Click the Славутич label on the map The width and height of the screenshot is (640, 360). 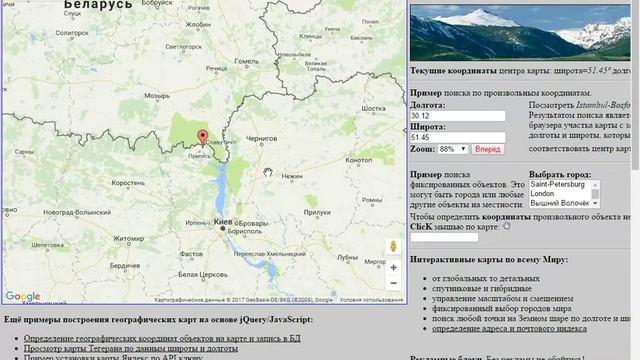pos(221,142)
